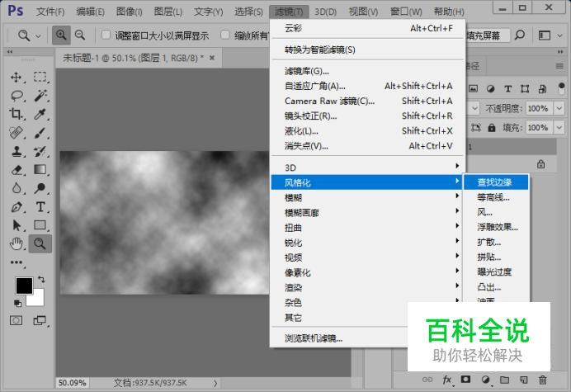Click the 填充屏幕 fill screen button
The image size is (571, 392).
pyautogui.click(x=486, y=35)
